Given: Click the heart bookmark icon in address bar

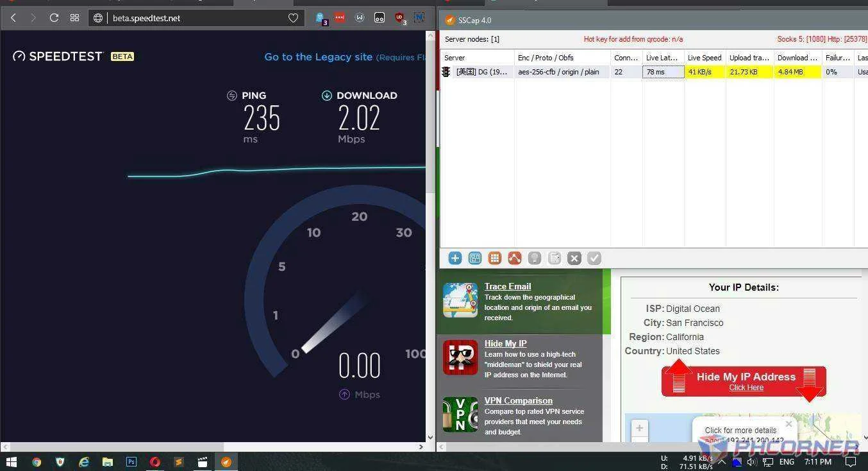Looking at the screenshot, I should [293, 18].
